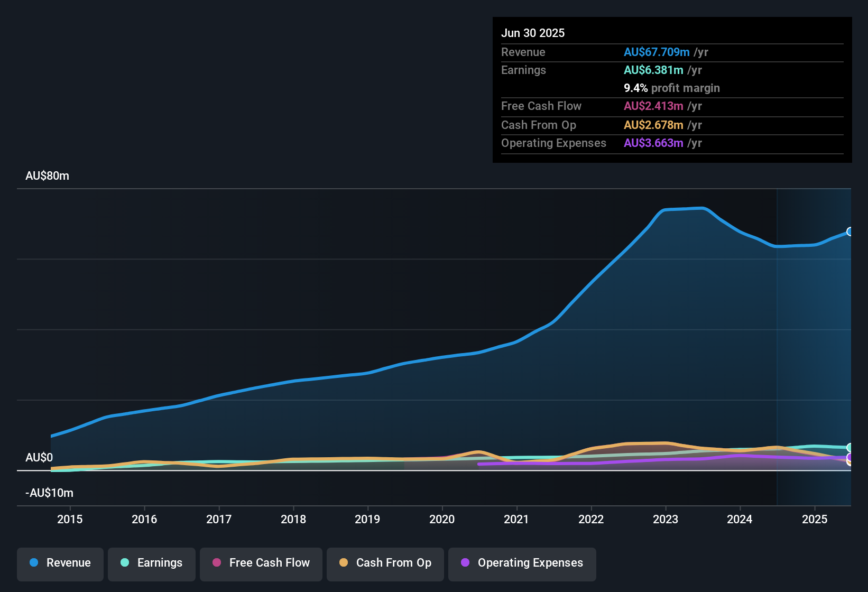This screenshot has width=868, height=592.
Task: Select the Revenue endpoint marker on the chart
Action: tap(850, 232)
